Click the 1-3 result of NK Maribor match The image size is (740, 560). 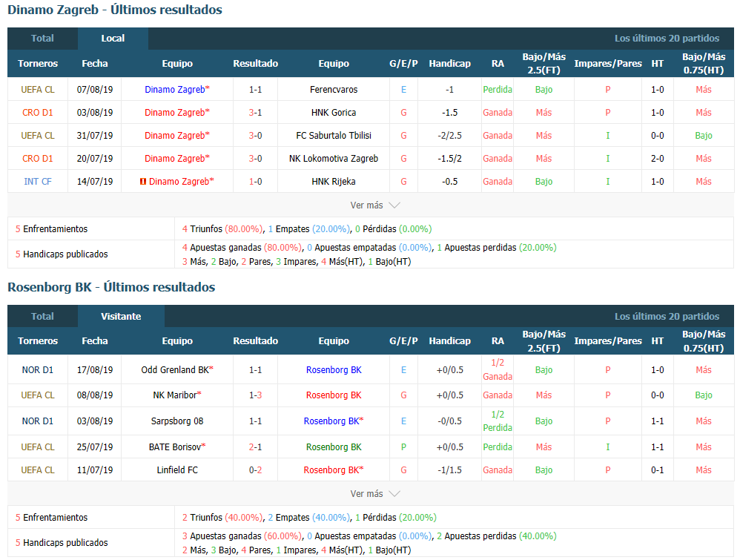coord(255,395)
